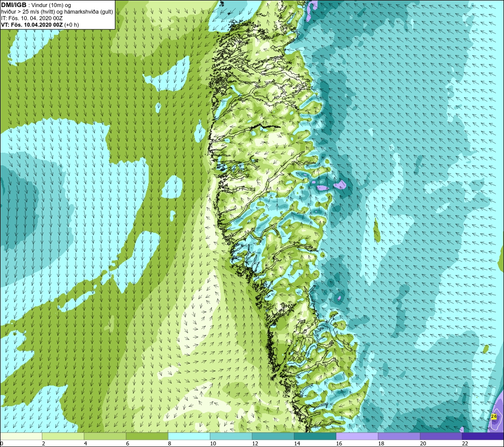Click the legend scale value '20'
This screenshot has height=447, width=504.
click(423, 443)
